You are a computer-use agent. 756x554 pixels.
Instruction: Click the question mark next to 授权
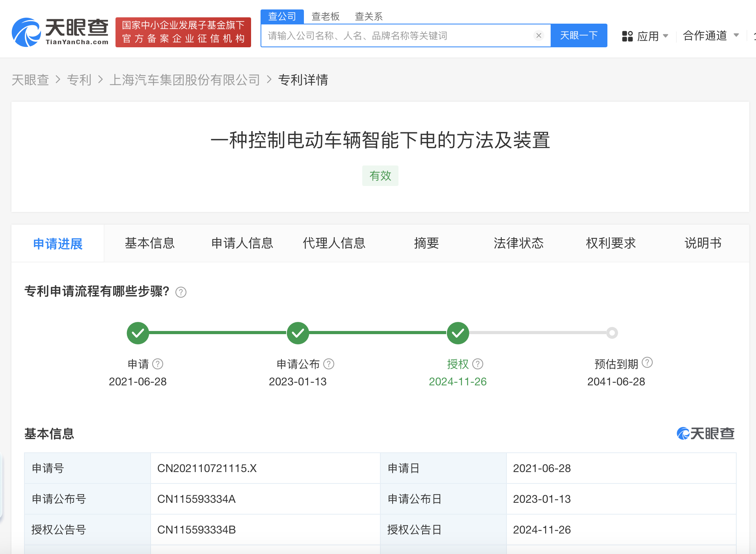[x=478, y=364]
